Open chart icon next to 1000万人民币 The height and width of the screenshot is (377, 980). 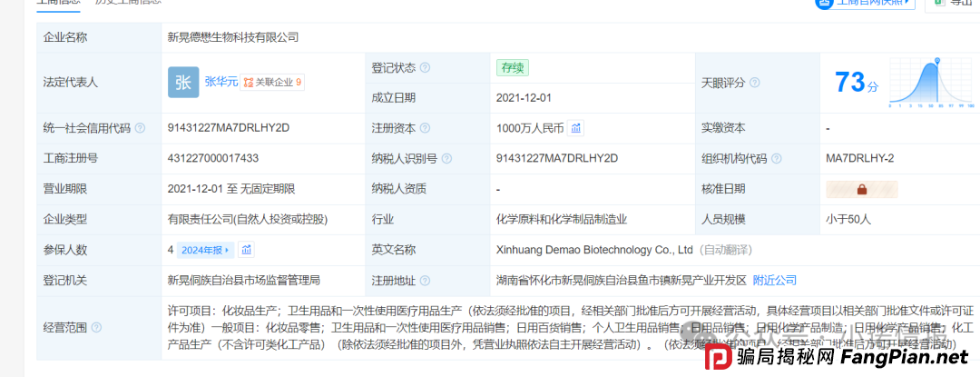pos(576,128)
